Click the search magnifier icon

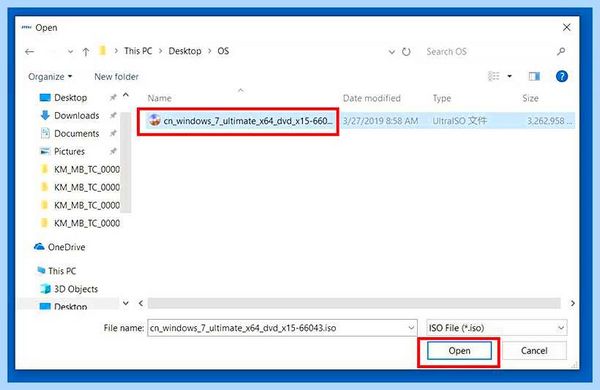pos(561,51)
